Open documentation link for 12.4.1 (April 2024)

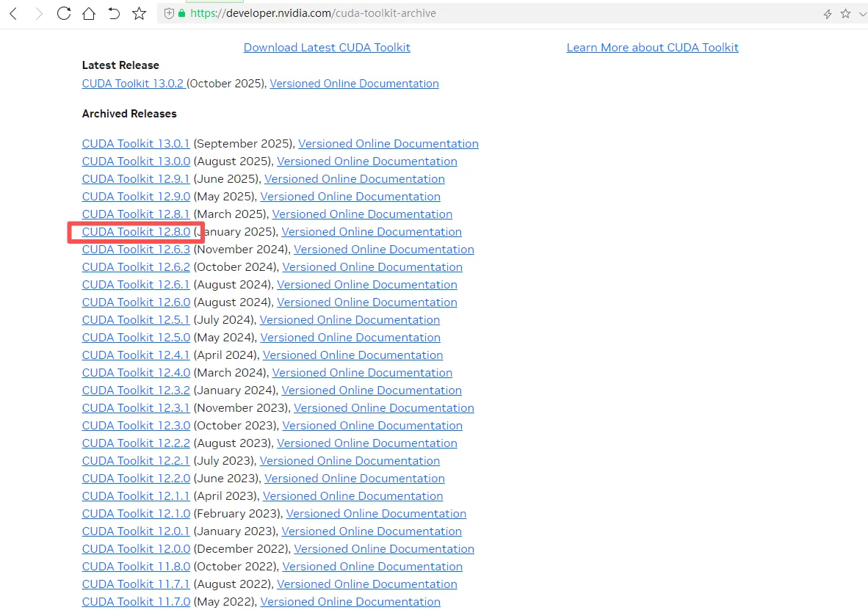pos(352,355)
